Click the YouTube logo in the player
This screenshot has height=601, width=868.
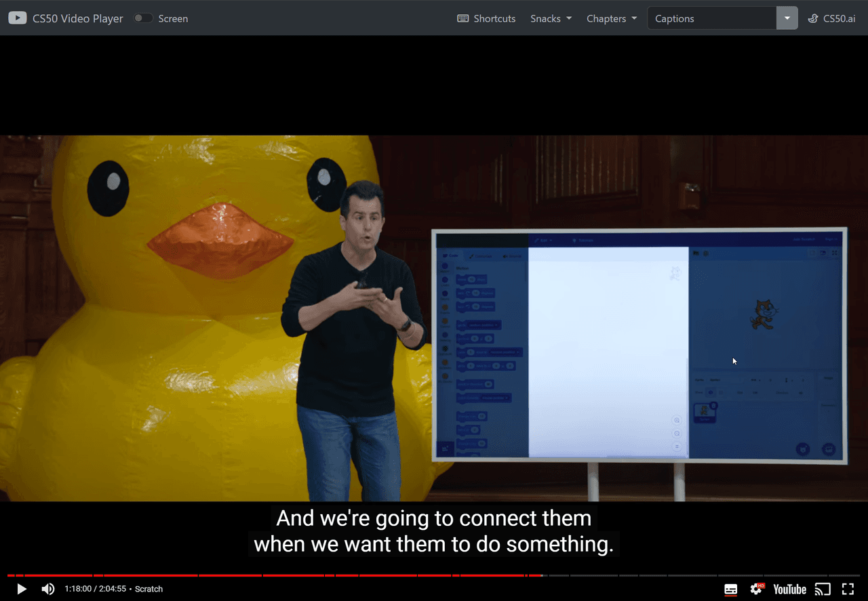[x=789, y=589]
